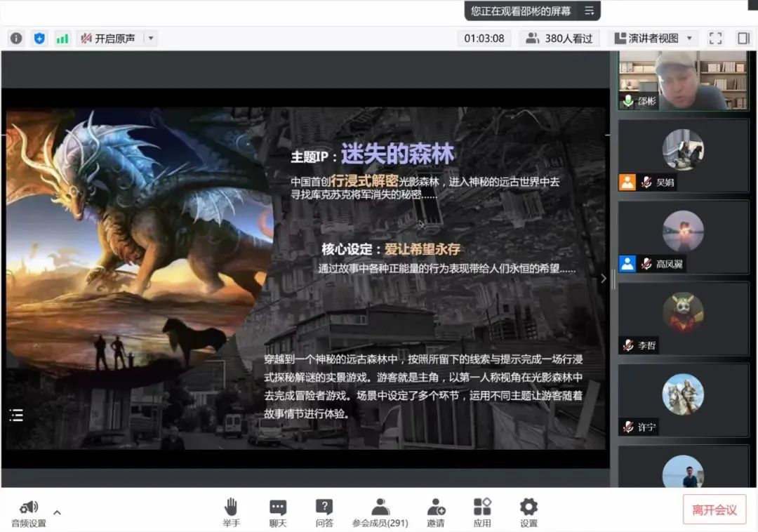Check the green network signal icon
This screenshot has height=532, width=758.
click(x=62, y=39)
